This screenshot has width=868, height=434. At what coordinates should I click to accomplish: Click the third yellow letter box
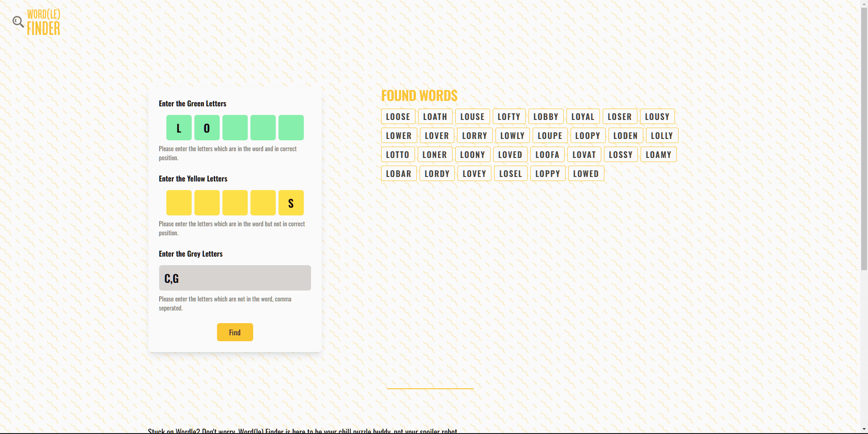pyautogui.click(x=235, y=203)
